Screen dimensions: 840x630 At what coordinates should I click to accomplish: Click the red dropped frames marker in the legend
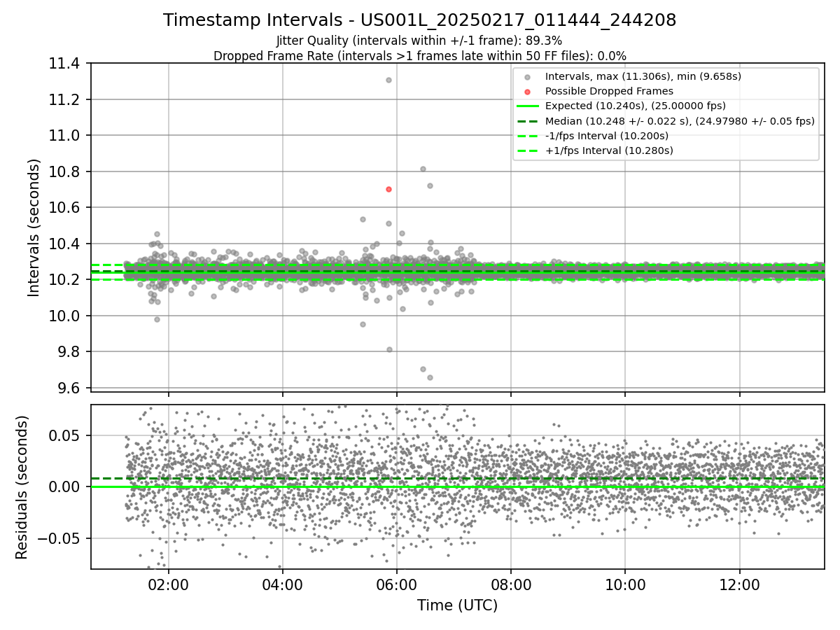tap(527, 92)
